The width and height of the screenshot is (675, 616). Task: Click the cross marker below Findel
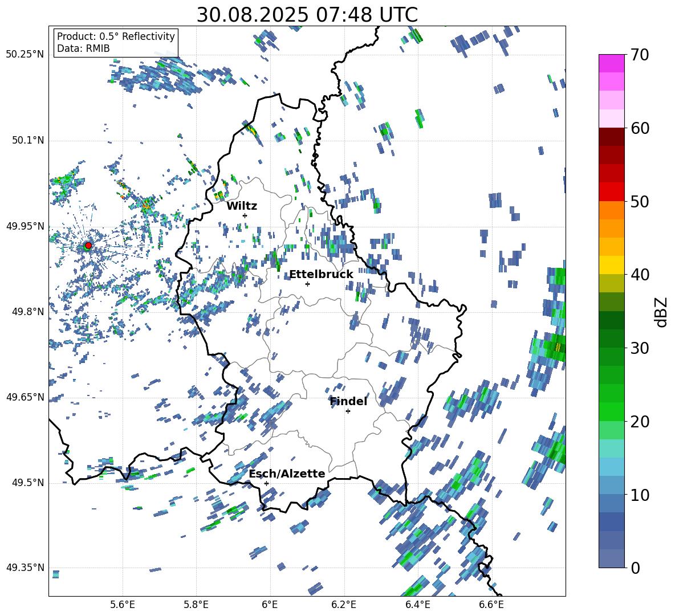point(348,411)
